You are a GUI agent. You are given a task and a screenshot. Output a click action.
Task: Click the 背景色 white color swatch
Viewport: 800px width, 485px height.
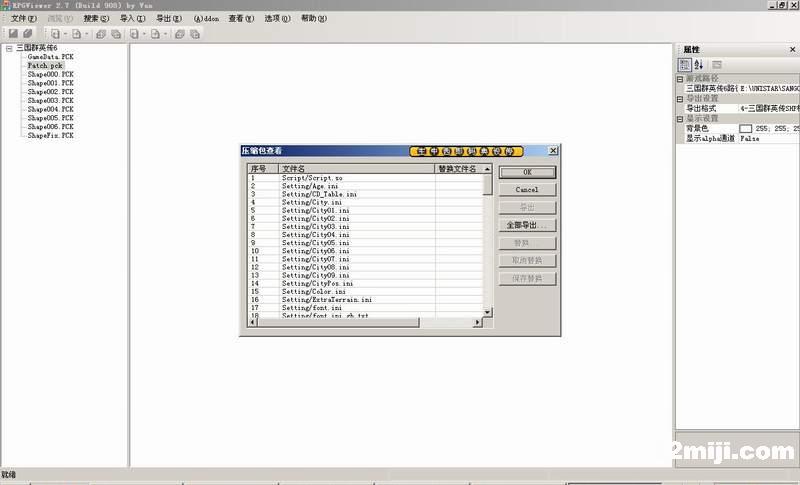[745, 129]
